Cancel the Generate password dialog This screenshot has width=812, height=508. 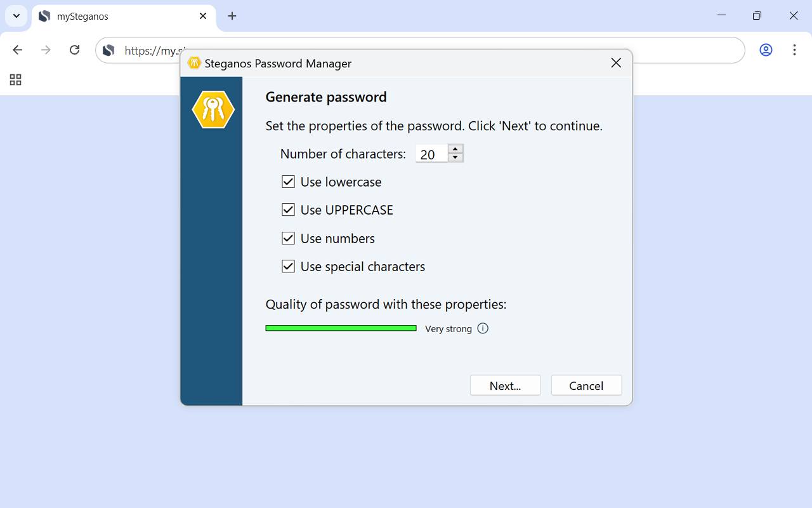586,385
